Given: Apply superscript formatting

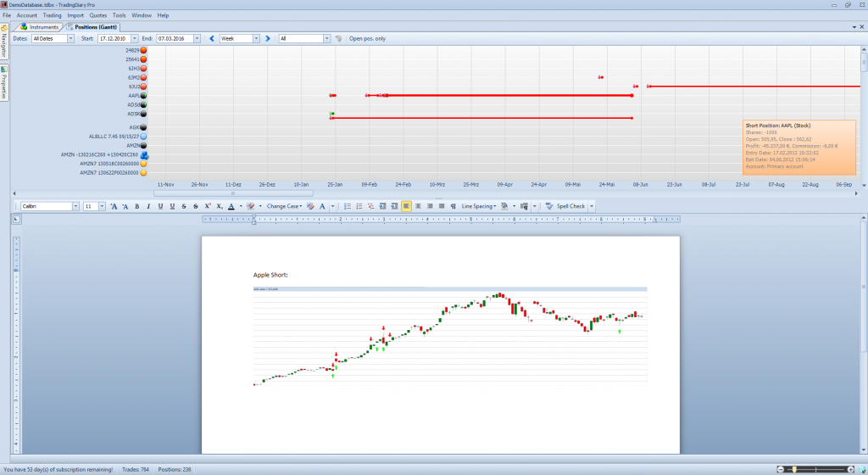Looking at the screenshot, I should point(208,206).
